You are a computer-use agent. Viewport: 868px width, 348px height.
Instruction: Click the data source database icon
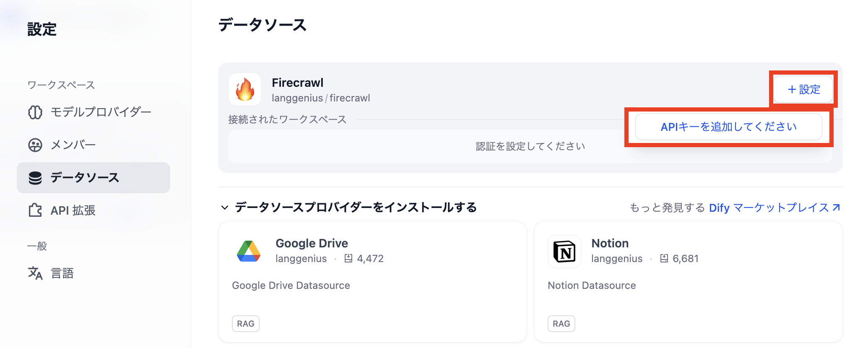35,178
